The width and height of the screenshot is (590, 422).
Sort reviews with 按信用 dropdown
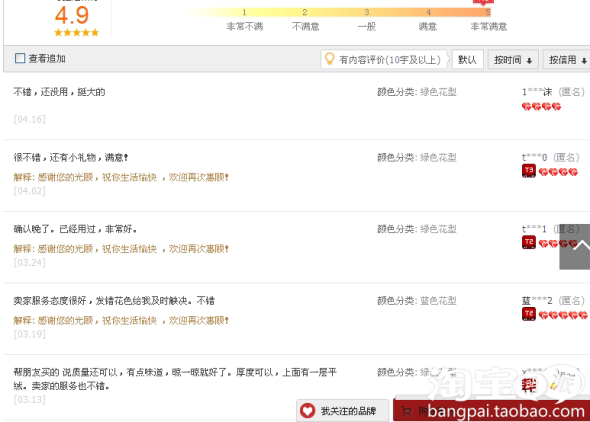coord(566,59)
